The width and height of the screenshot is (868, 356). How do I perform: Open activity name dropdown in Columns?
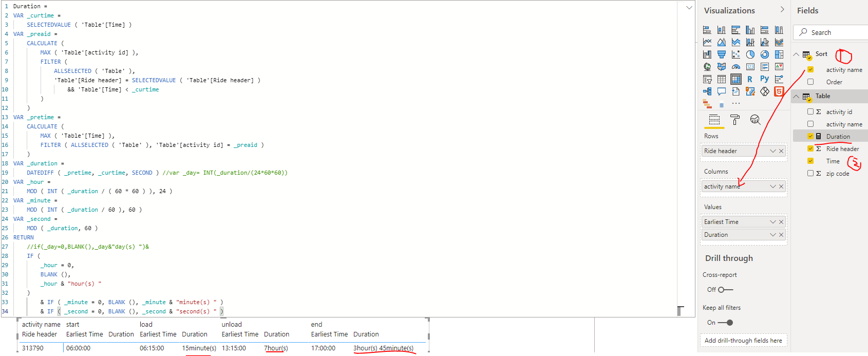(x=773, y=186)
